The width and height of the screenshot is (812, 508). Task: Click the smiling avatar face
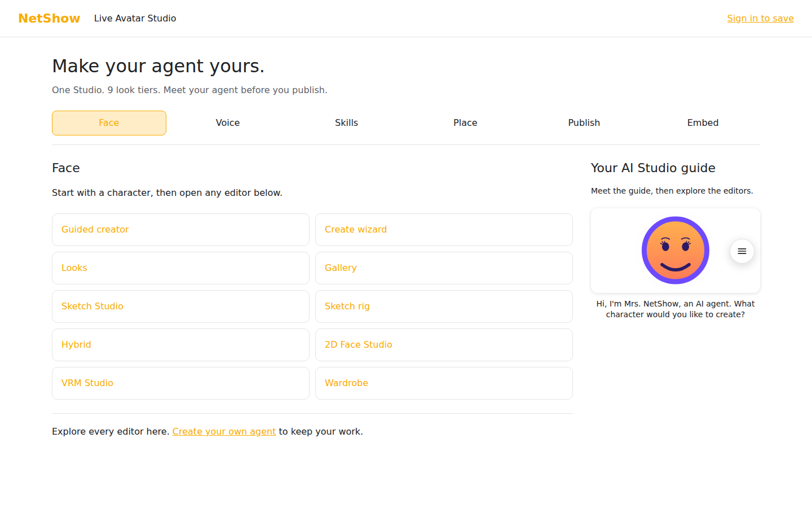pos(676,250)
